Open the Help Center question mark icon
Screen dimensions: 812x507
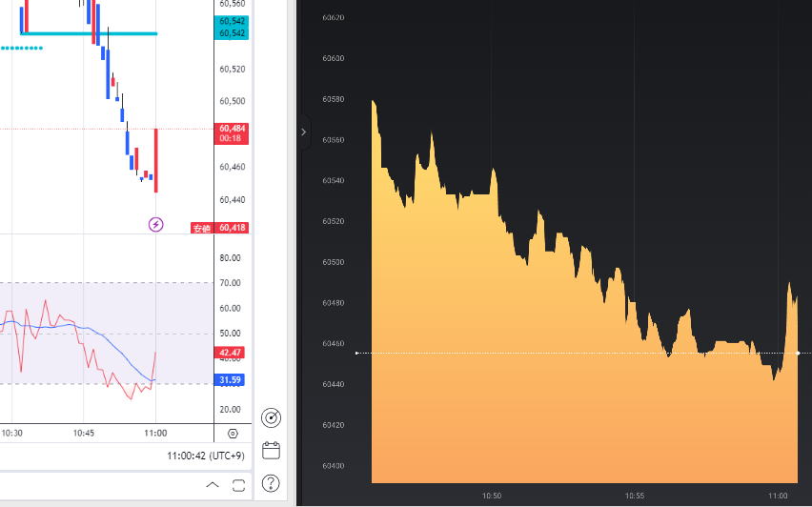point(271,483)
